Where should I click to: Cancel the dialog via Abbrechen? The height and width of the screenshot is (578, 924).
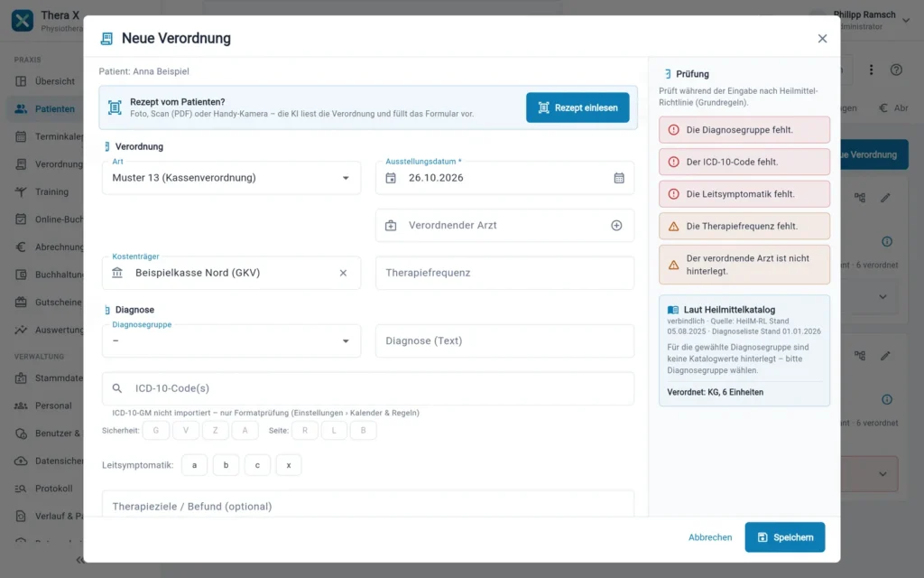point(710,537)
